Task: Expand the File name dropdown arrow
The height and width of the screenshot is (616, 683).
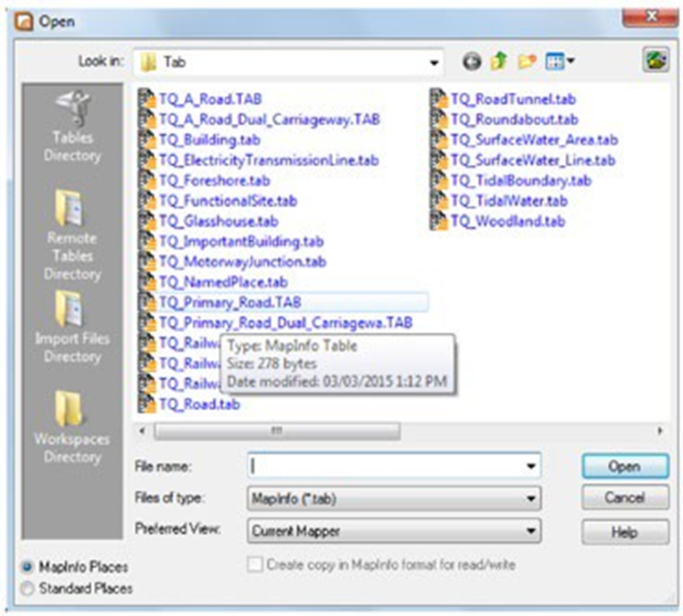Action: (531, 466)
